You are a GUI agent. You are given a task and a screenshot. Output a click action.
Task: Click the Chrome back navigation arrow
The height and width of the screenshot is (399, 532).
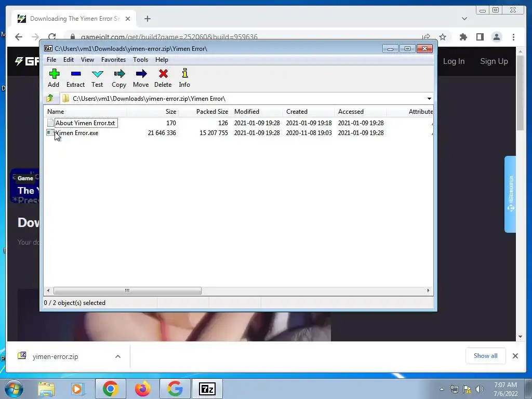(19, 37)
